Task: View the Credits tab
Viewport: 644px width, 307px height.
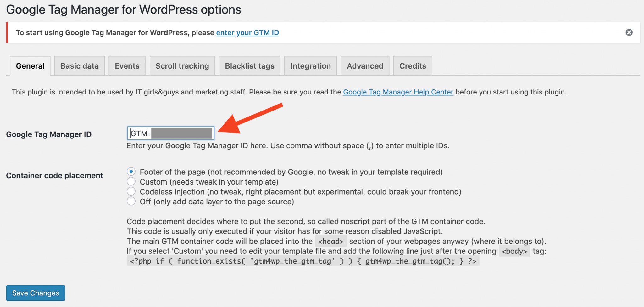Action: tap(412, 66)
